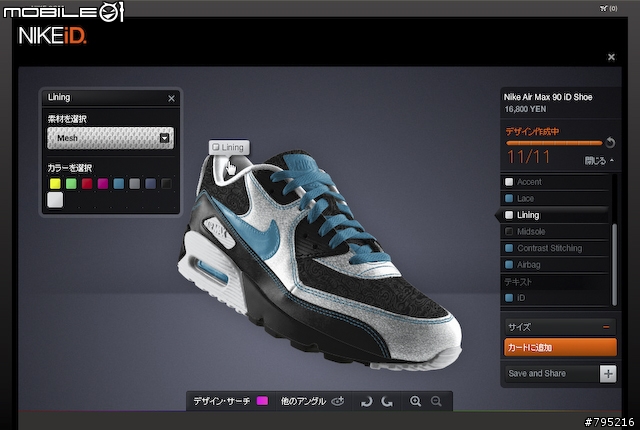Pick the yellow lining color swatch
This screenshot has width=640, height=430.
coord(55,184)
